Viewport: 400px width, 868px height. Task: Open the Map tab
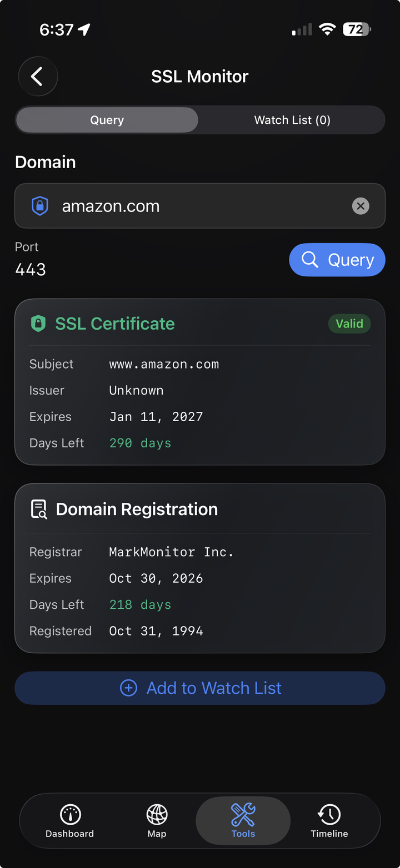[x=157, y=821]
